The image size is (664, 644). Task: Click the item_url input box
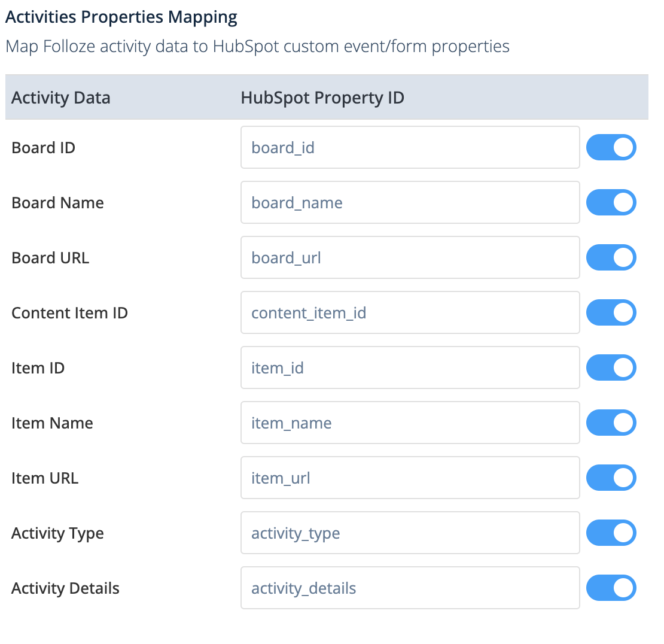point(410,478)
